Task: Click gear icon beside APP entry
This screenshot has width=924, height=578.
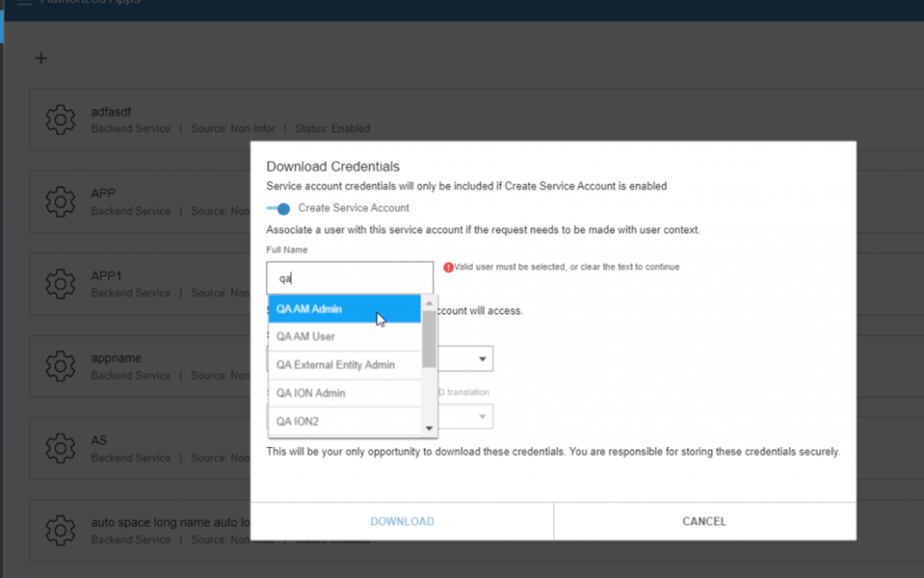Action: [x=60, y=201]
